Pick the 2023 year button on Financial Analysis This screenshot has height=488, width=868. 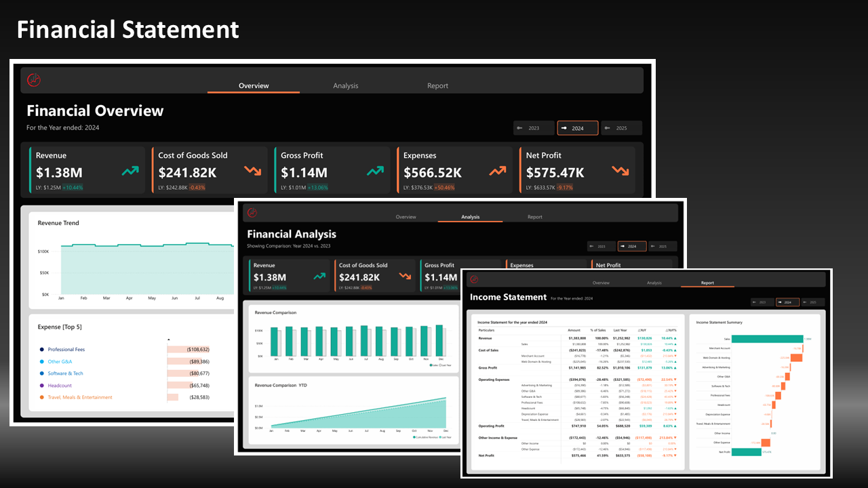tap(601, 247)
